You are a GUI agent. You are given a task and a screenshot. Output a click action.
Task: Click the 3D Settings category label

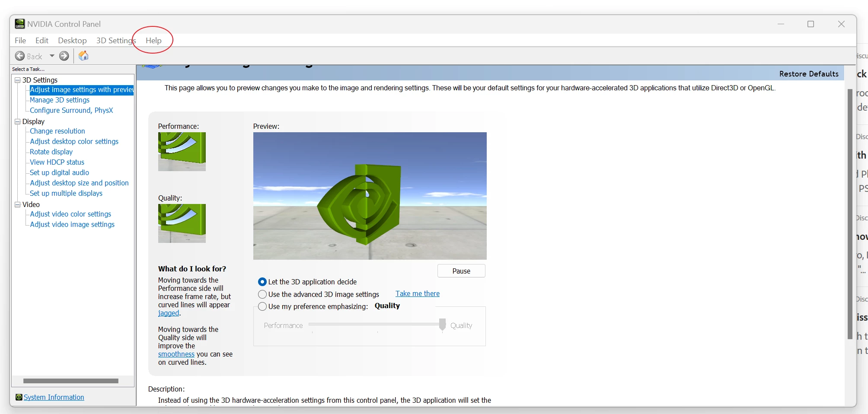(40, 80)
